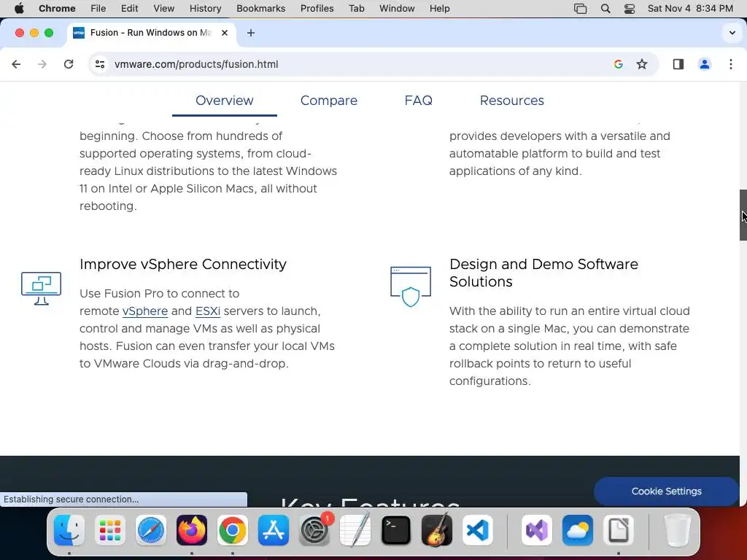Go back to the previous page

[16, 64]
